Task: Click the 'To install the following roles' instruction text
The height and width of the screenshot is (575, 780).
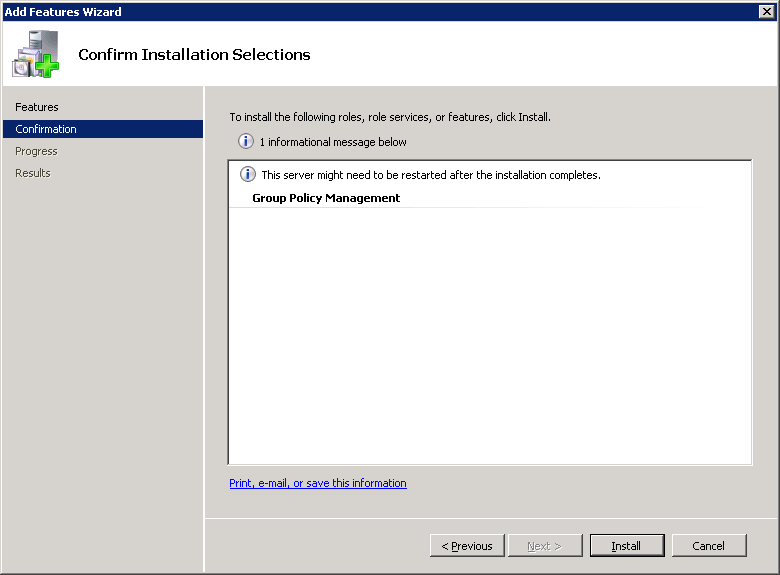Action: pos(390,117)
